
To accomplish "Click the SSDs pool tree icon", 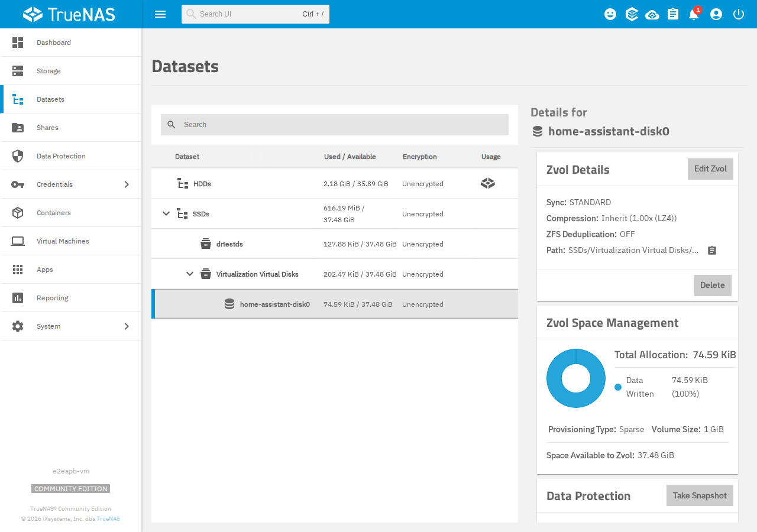I will click(x=183, y=213).
